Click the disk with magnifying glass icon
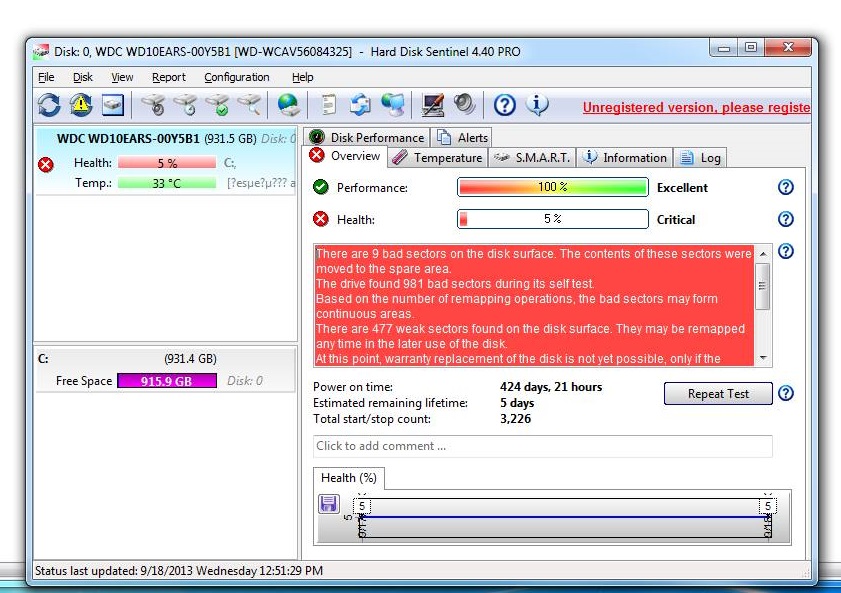 (x=249, y=105)
